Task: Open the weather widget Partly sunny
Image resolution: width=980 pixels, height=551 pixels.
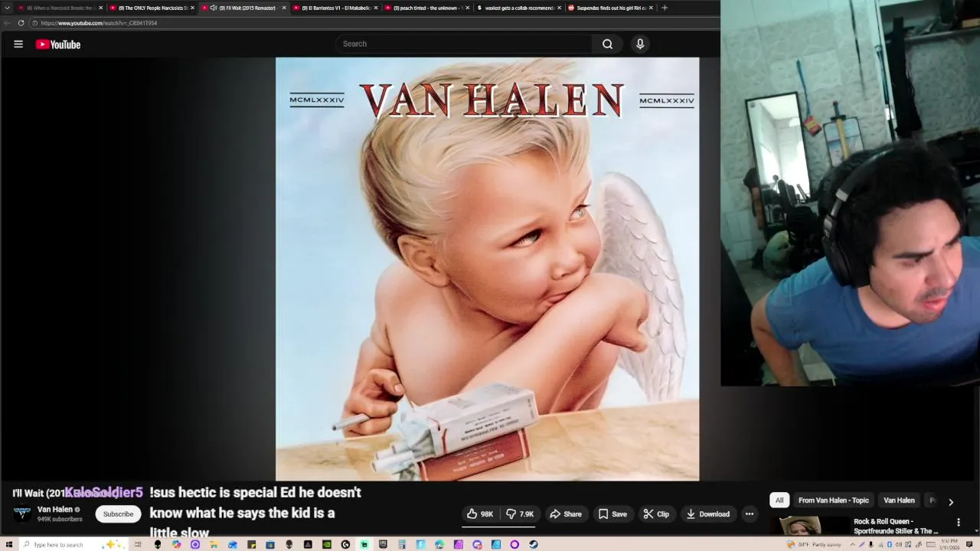Action: coord(813,545)
